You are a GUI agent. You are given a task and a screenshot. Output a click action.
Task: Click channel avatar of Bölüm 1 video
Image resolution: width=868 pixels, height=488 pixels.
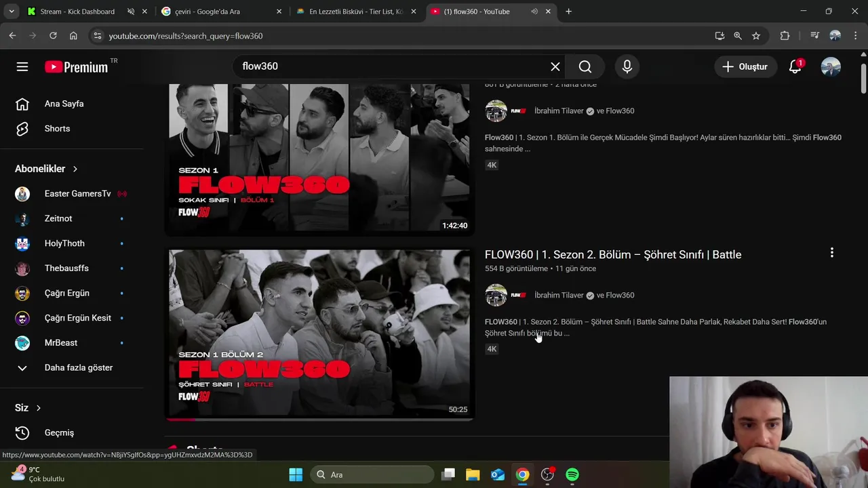[496, 111]
